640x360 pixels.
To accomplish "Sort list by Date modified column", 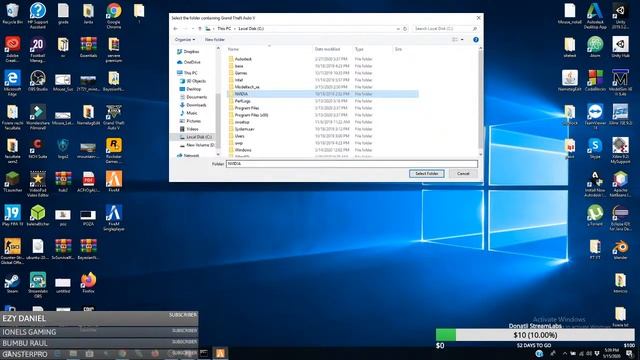I will [x=332, y=49].
